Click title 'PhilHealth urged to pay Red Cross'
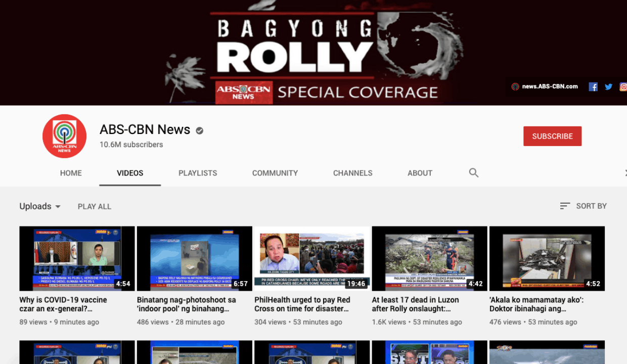 point(302,304)
